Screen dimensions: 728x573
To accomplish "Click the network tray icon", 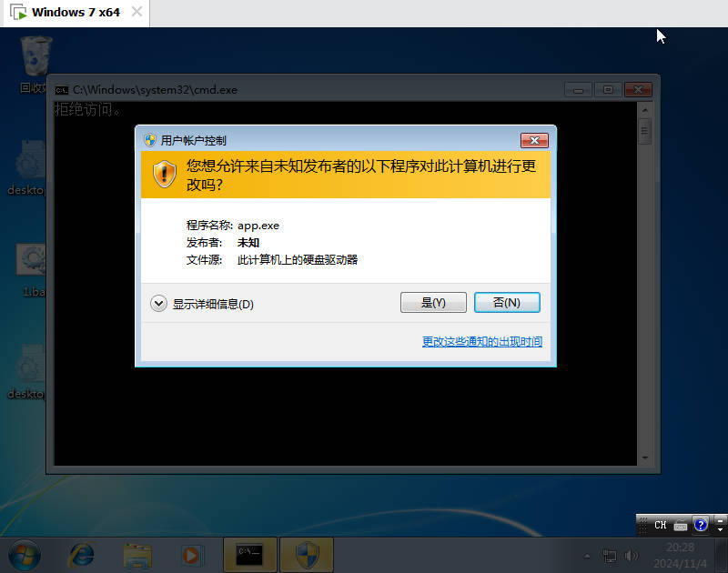I will (x=609, y=556).
